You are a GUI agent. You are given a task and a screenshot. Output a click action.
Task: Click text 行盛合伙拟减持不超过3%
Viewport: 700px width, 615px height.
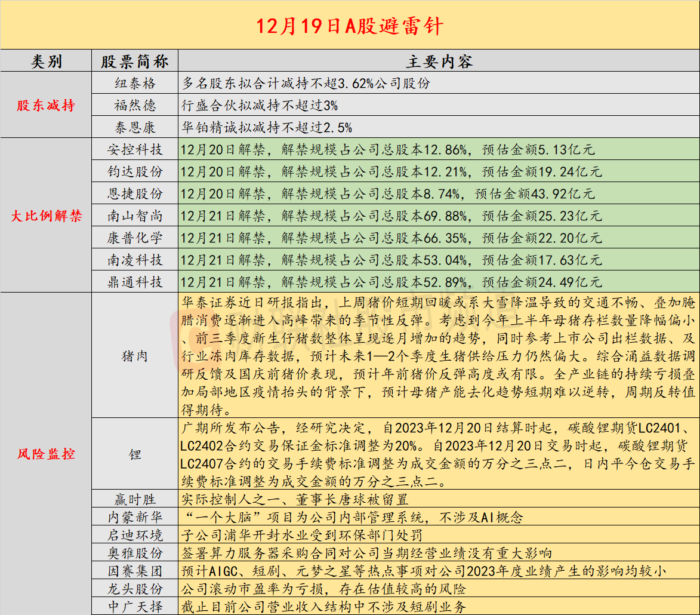tap(260, 106)
